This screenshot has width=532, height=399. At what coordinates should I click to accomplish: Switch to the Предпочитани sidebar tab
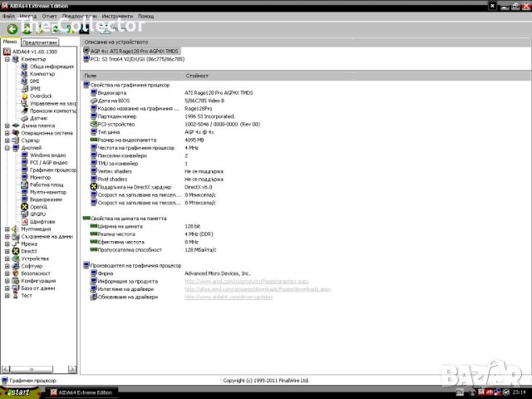point(40,42)
